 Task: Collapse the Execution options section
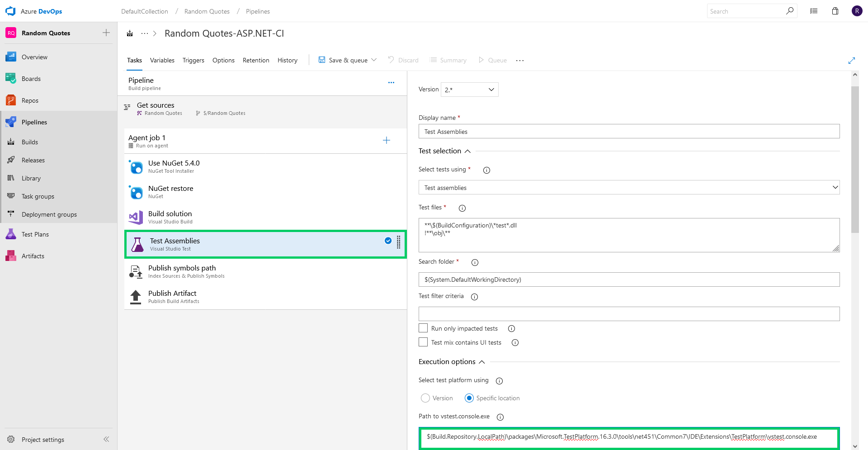482,362
